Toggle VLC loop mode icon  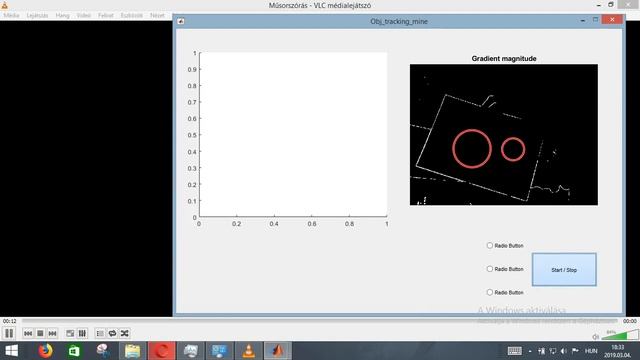[112, 333]
